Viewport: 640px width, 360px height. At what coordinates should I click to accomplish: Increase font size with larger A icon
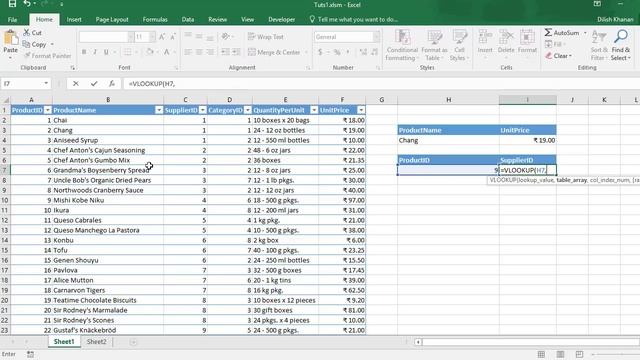click(162, 37)
